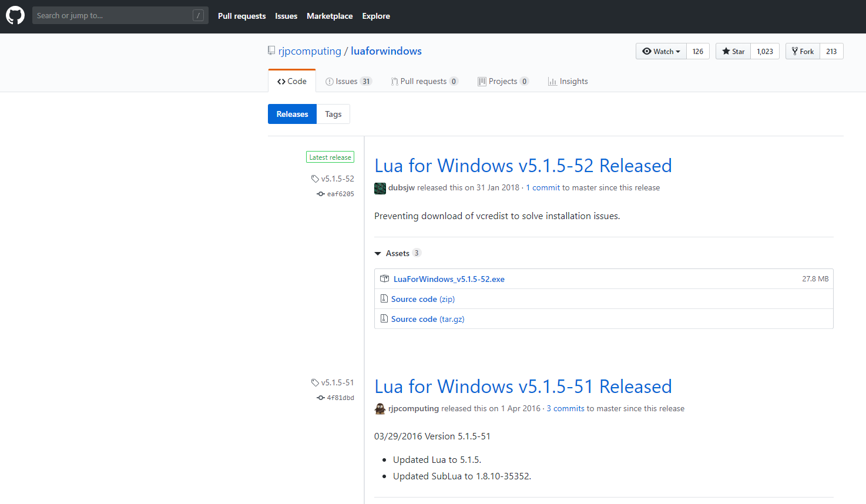
Task: Fork the luaforwindows repository
Action: (803, 51)
